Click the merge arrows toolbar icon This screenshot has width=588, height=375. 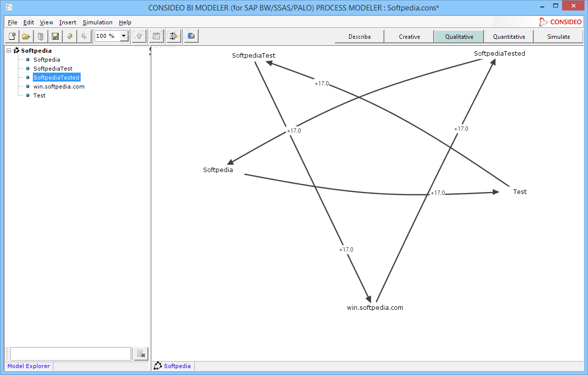[x=174, y=36]
